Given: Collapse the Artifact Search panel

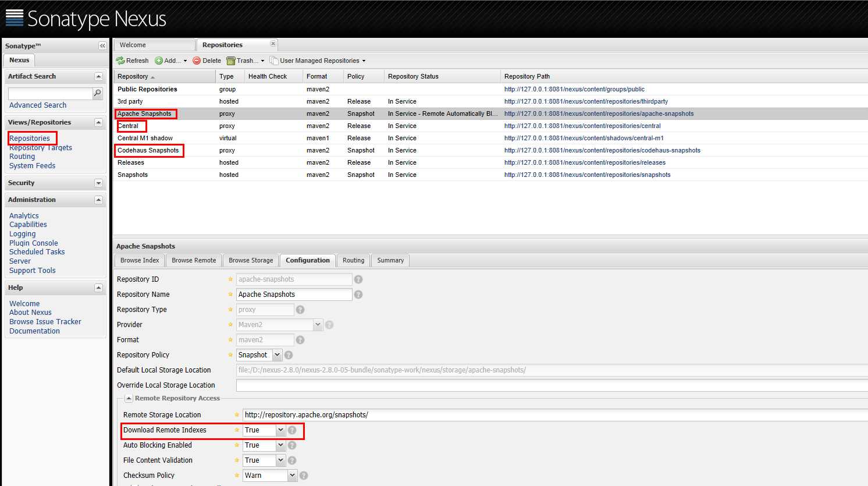Looking at the screenshot, I should pos(98,76).
